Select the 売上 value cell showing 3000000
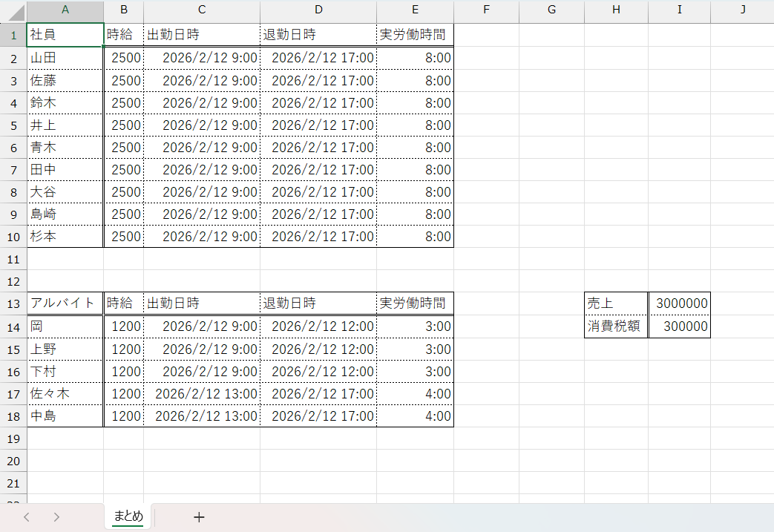This screenshot has width=774, height=532. pyautogui.click(x=680, y=303)
